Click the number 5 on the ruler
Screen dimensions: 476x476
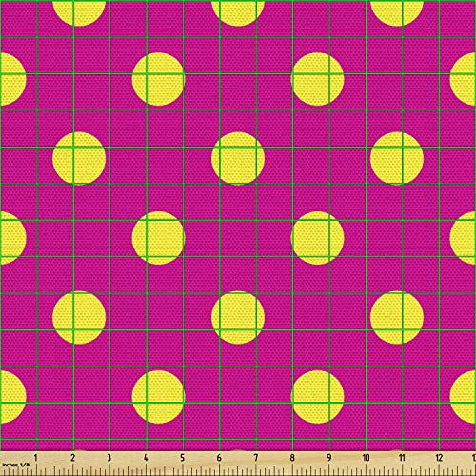click(183, 458)
